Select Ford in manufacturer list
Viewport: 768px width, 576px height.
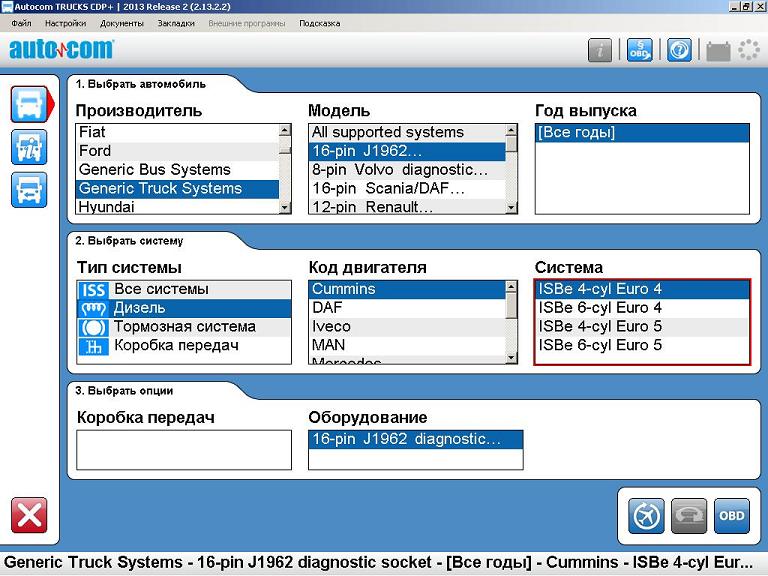177,151
